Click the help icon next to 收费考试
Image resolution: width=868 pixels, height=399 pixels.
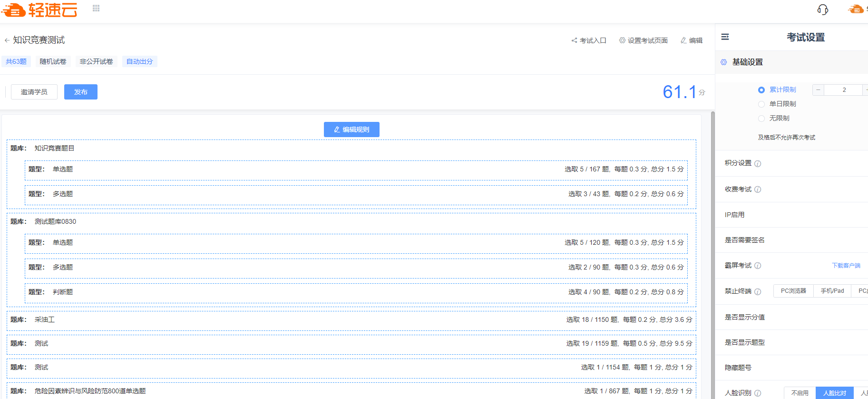[x=758, y=190]
